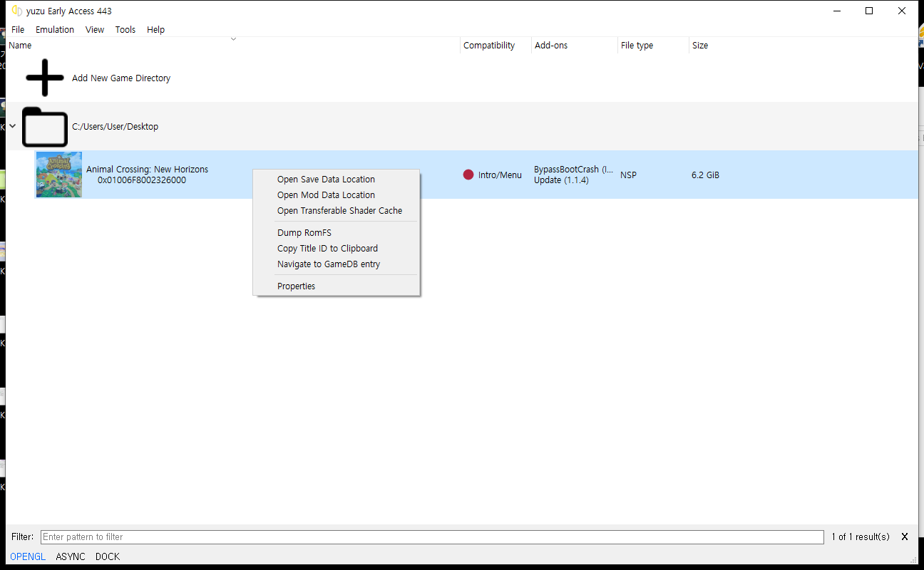Sort by the Add-ons column header
Viewport: 924px width, 570px height.
(575, 46)
